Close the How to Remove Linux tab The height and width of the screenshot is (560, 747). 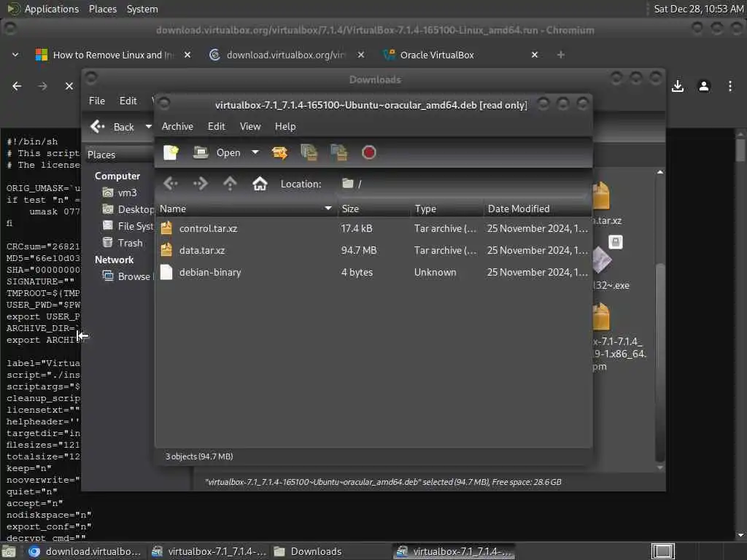187,55
